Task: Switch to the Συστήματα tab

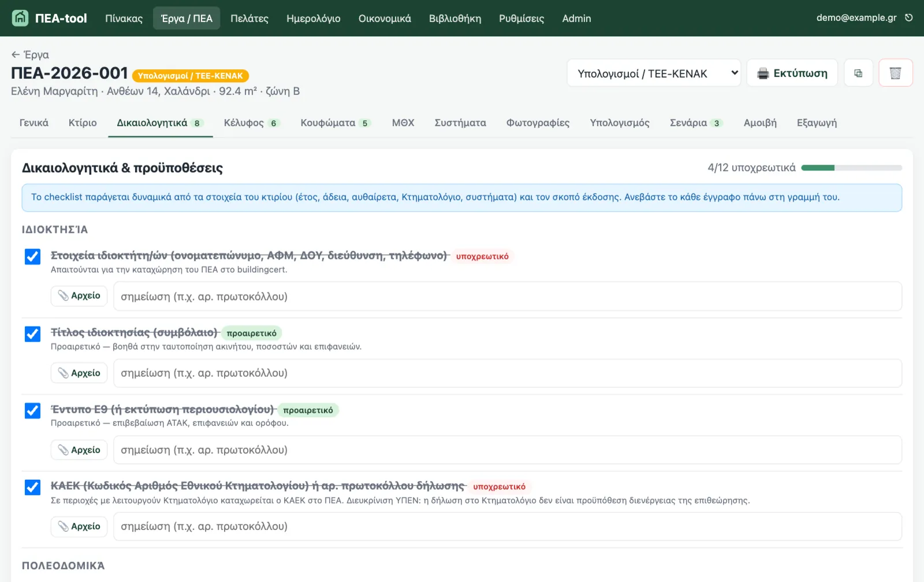Action: tap(460, 123)
